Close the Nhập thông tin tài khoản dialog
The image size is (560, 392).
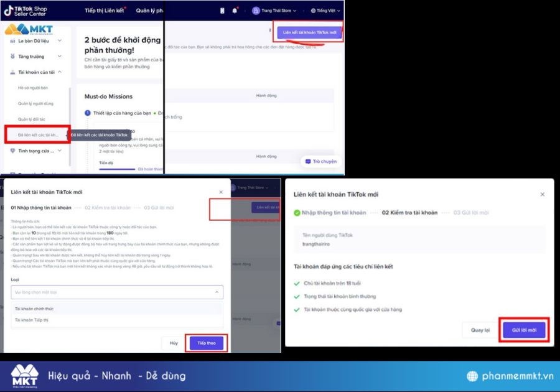point(221,192)
